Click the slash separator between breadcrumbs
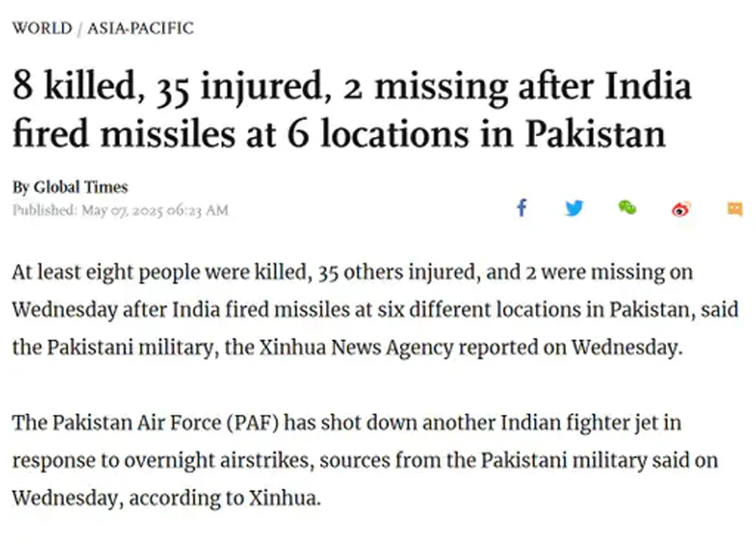 click(x=80, y=29)
